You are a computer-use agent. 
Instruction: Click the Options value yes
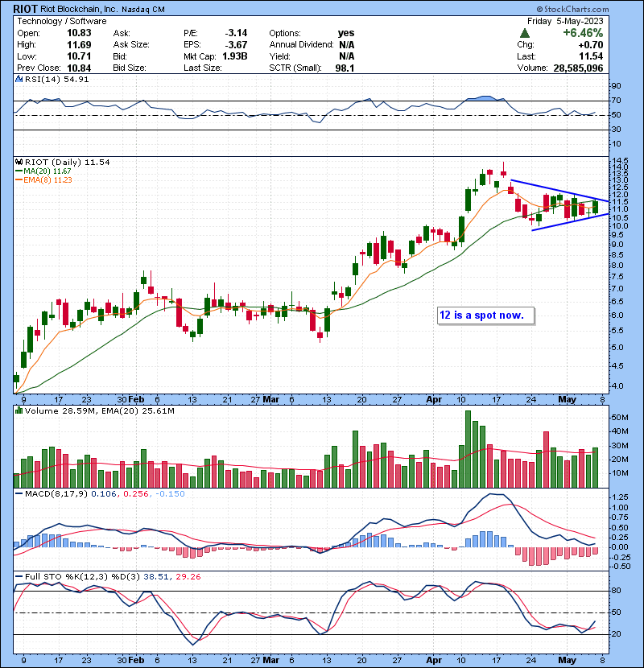pyautogui.click(x=345, y=33)
